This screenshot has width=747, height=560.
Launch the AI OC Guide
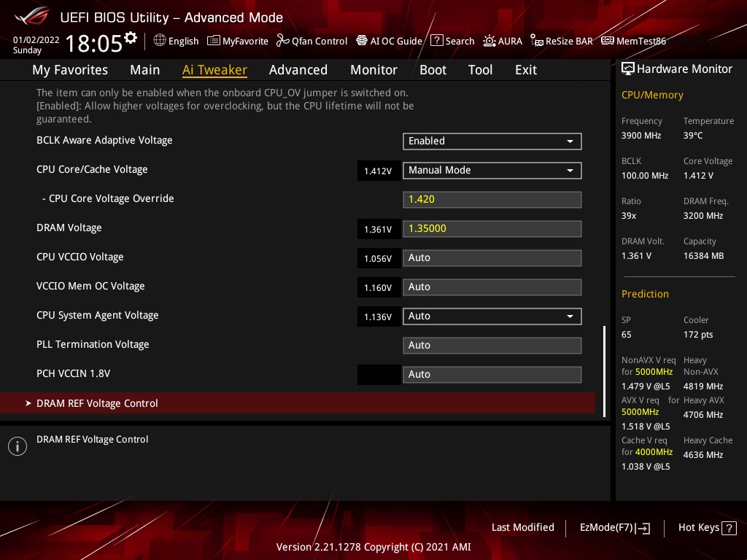point(389,42)
